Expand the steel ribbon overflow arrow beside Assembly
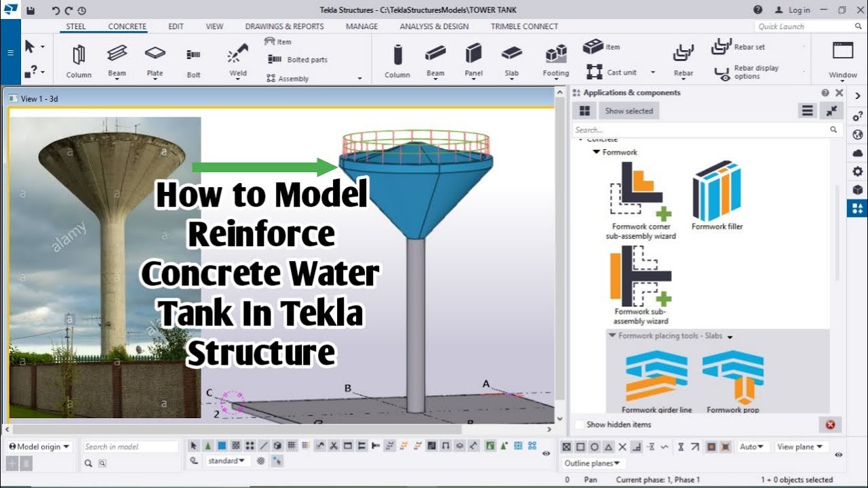 [x=360, y=79]
